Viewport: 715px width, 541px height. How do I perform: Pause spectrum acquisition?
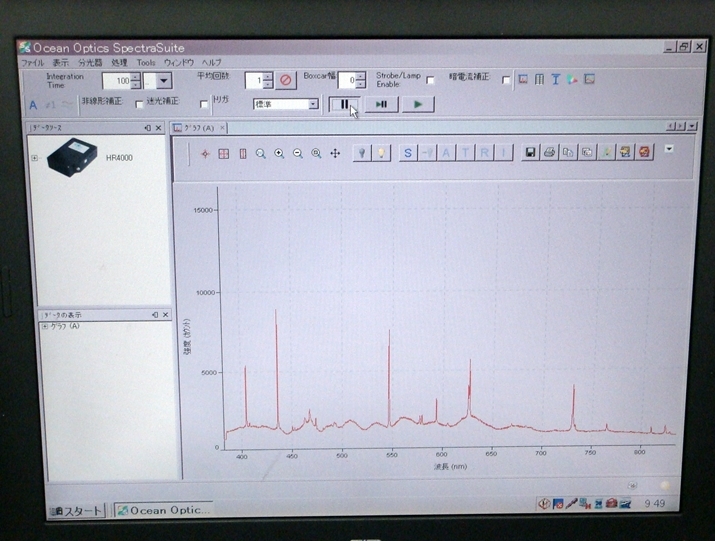pos(344,104)
